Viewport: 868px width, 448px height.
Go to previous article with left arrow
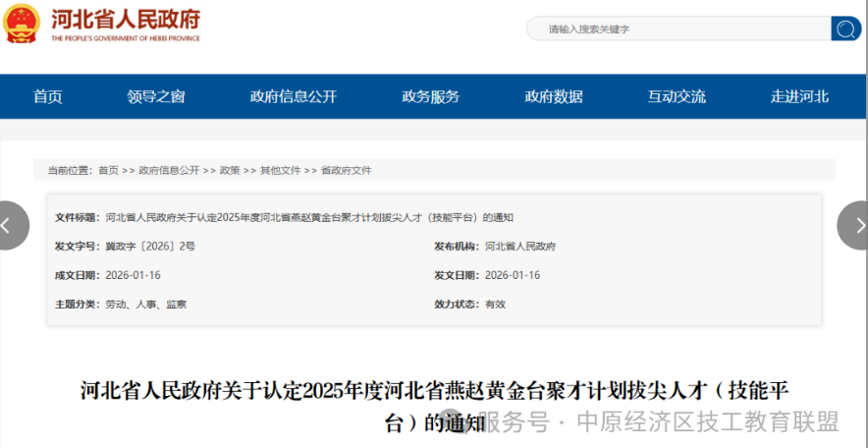10,225
